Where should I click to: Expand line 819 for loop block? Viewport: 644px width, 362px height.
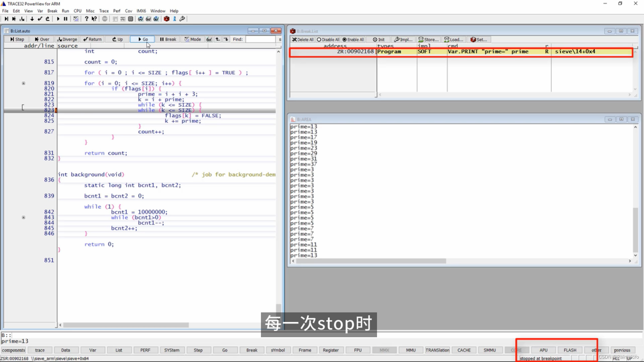point(23,83)
